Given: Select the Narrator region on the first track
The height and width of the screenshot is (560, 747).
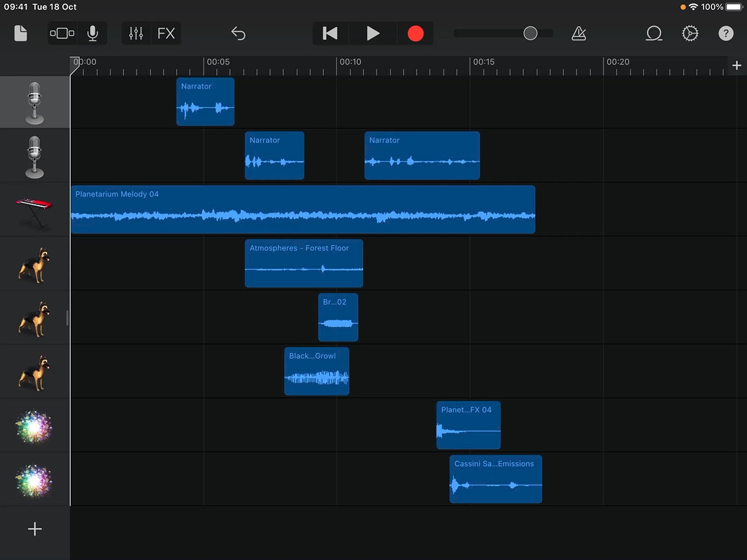Looking at the screenshot, I should pyautogui.click(x=205, y=102).
